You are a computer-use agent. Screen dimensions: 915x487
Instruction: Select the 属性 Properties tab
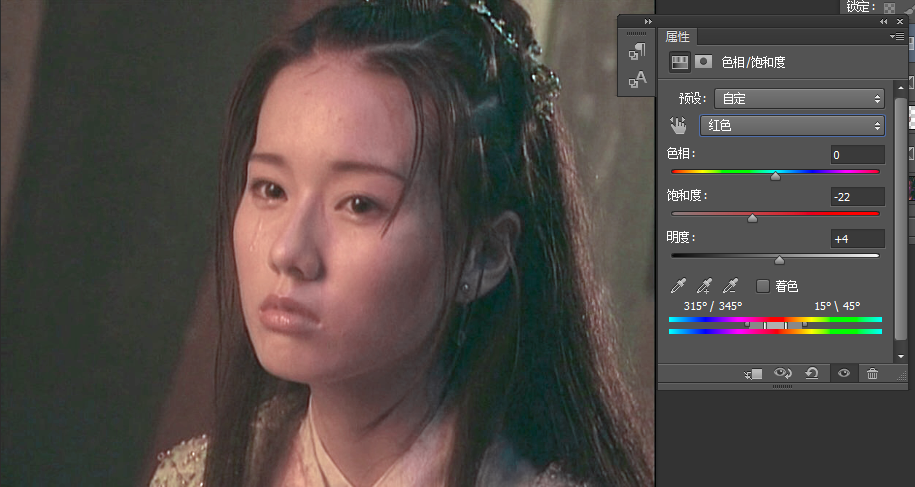point(677,37)
